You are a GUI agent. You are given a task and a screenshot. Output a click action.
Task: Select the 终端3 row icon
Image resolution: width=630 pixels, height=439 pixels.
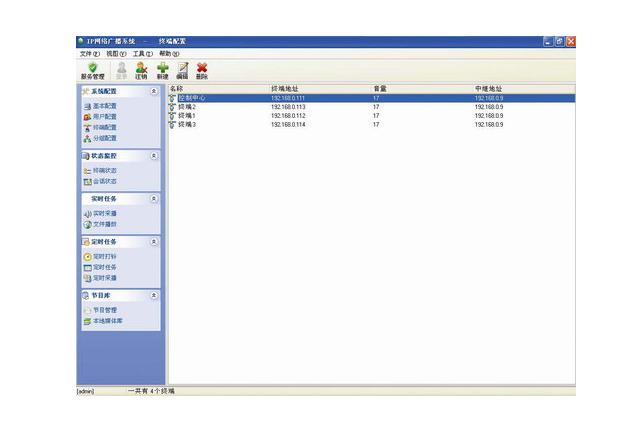click(172, 125)
